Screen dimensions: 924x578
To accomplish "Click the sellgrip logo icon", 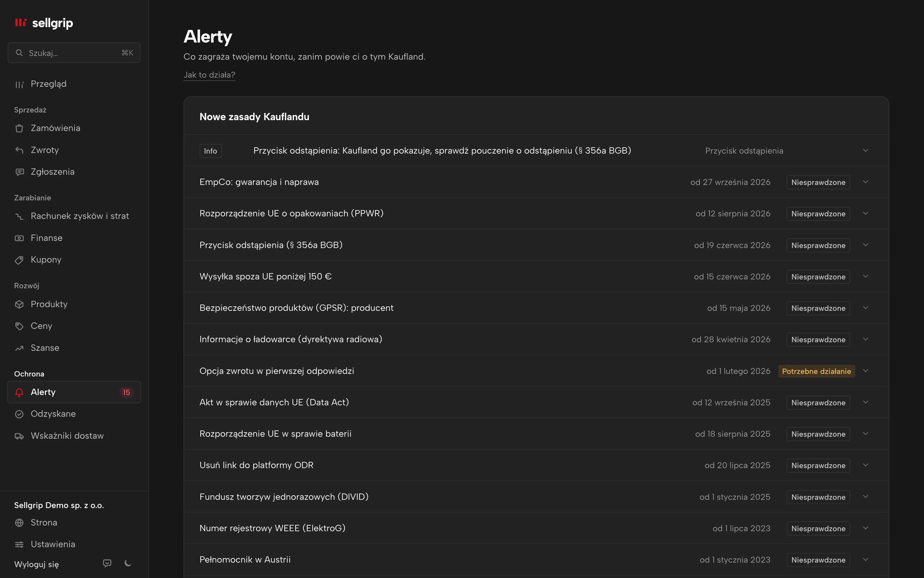I will coord(21,23).
